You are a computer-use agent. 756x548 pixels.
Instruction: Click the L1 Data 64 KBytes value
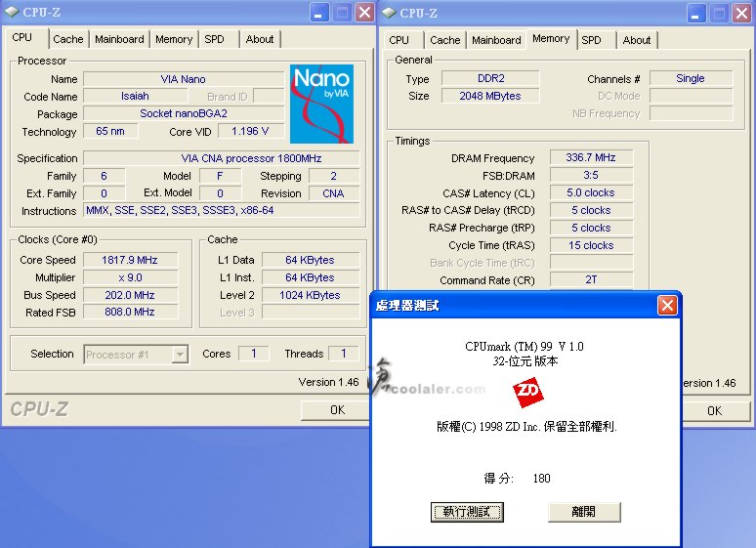(x=311, y=260)
